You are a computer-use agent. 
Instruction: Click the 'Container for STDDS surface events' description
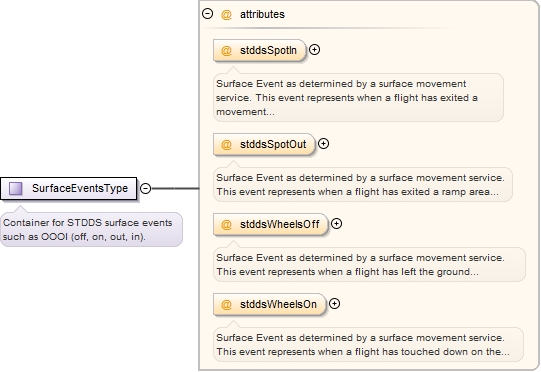[x=91, y=229]
